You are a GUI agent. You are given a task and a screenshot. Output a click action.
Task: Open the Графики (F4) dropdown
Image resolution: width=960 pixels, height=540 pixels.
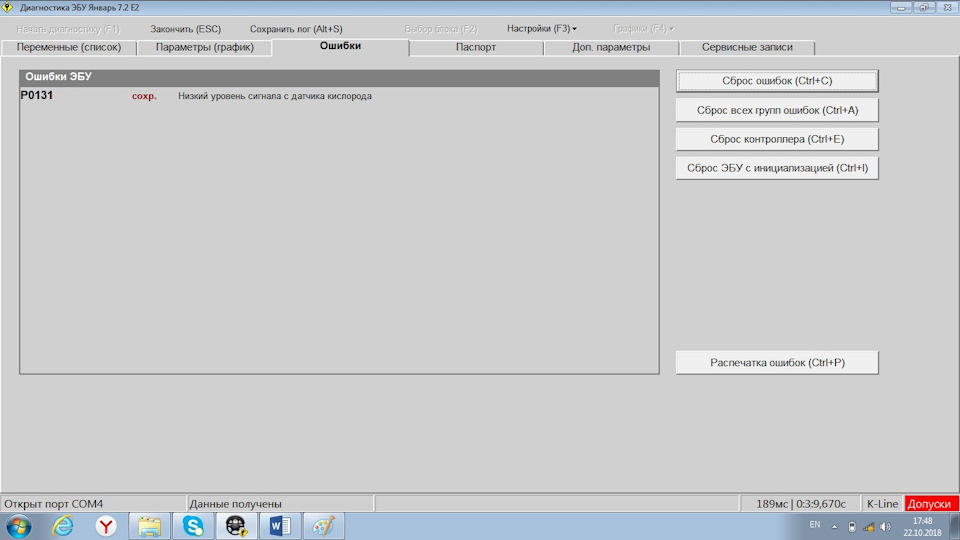click(x=643, y=29)
